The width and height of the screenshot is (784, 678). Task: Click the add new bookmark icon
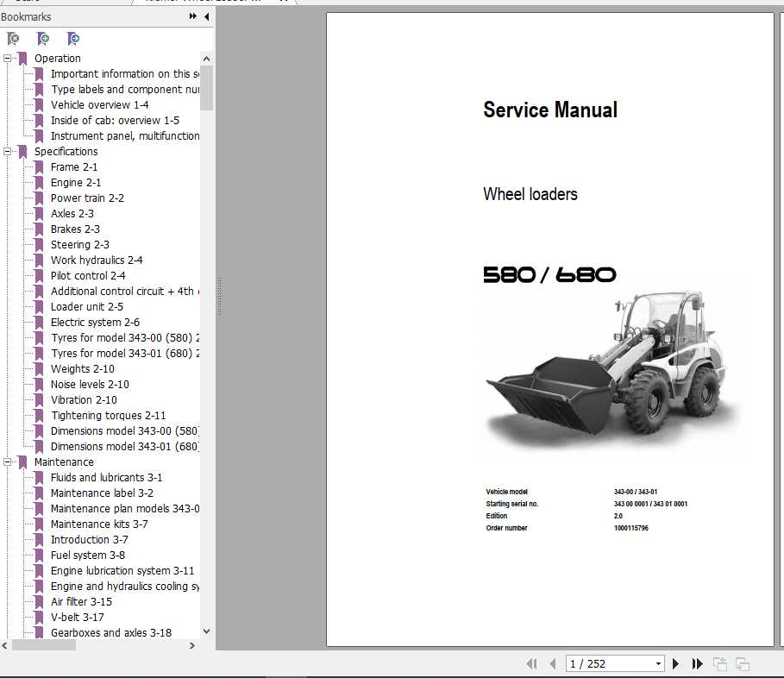[43, 39]
